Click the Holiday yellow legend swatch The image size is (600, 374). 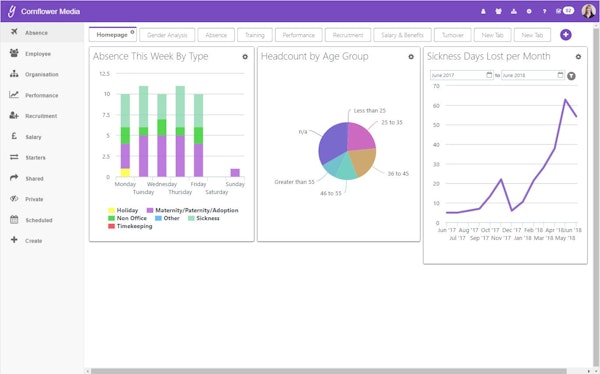(111, 210)
